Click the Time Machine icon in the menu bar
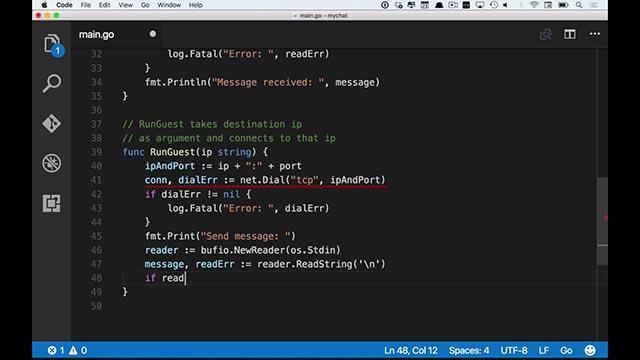Image resolution: width=640 pixels, height=360 pixels. (x=494, y=5)
